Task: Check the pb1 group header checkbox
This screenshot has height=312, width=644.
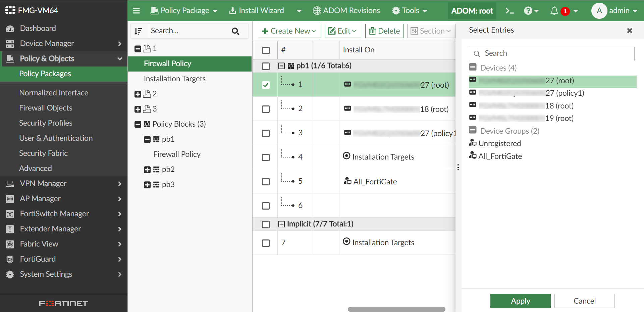Action: [x=265, y=66]
